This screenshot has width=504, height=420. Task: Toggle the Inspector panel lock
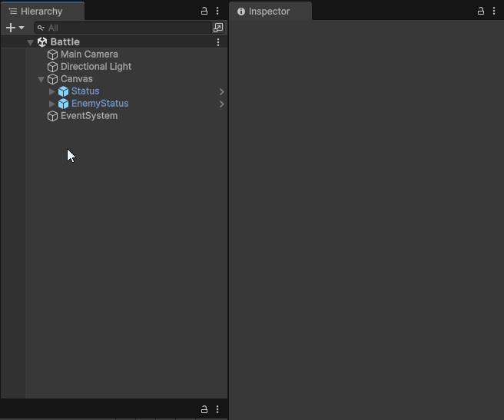pyautogui.click(x=481, y=12)
